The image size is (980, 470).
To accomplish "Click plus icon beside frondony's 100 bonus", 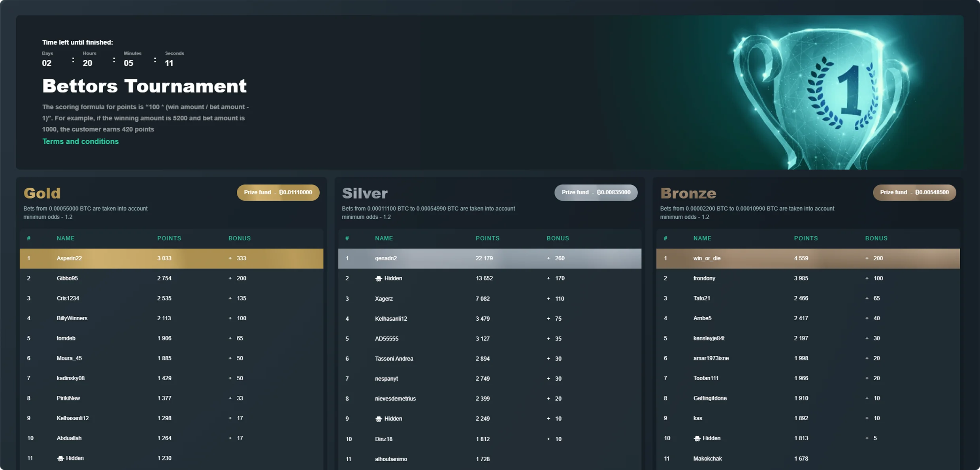I will click(x=867, y=278).
